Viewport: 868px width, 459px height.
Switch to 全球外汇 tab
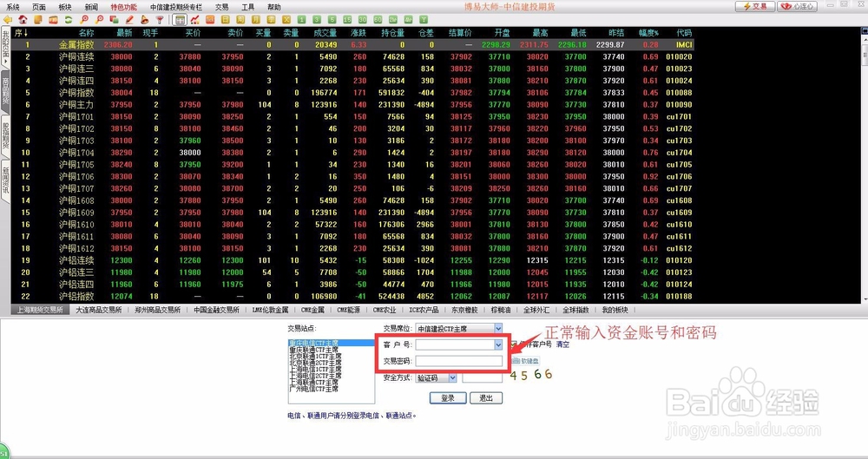tap(536, 310)
